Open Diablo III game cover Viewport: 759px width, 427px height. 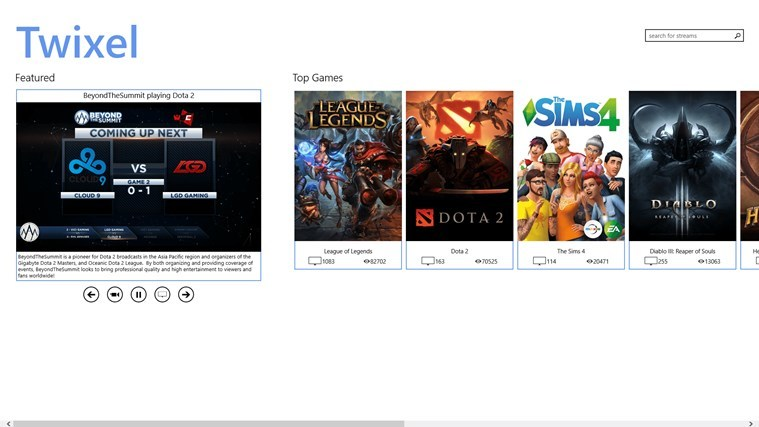pos(683,166)
